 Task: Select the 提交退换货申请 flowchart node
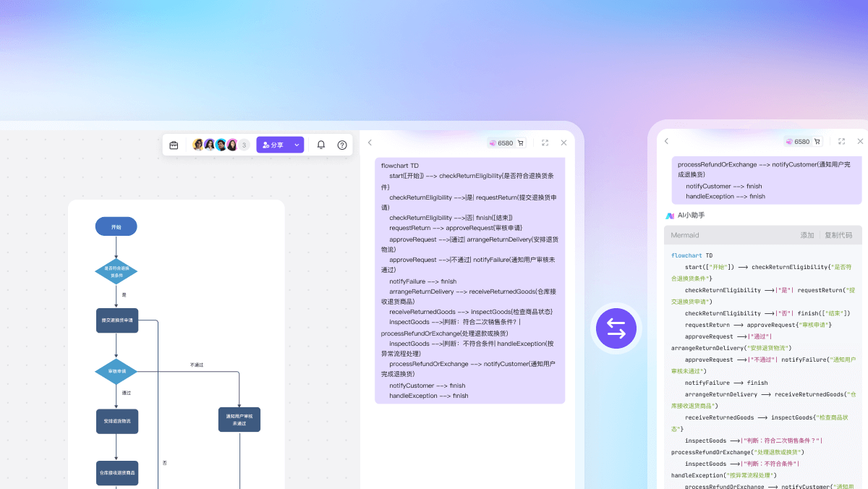(x=117, y=320)
